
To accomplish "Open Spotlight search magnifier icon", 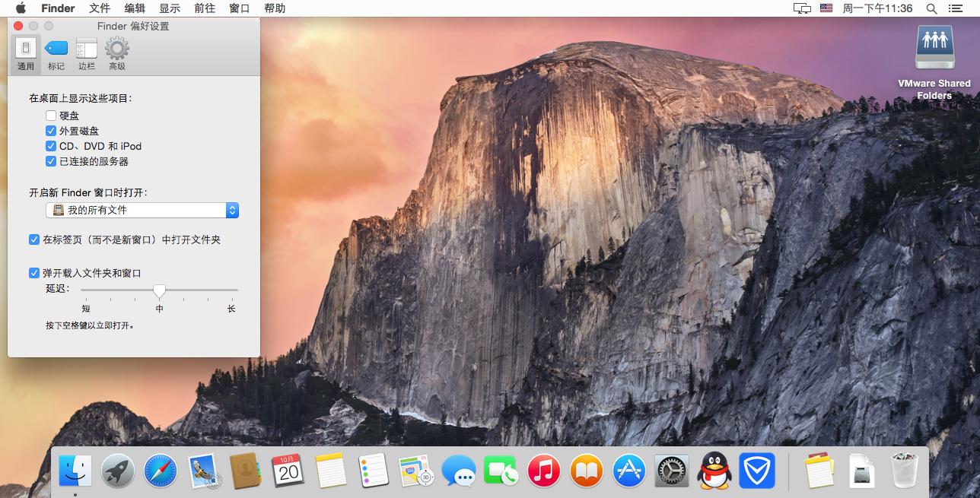I will click(931, 8).
